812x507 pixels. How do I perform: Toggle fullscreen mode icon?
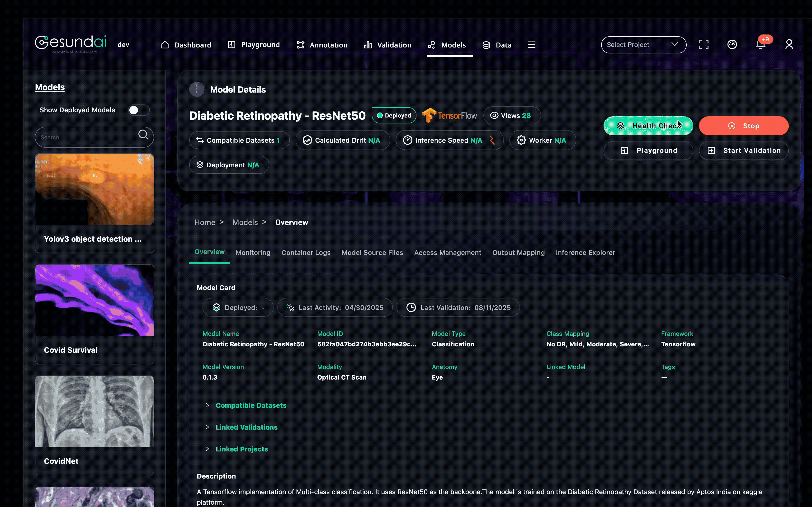(703, 45)
